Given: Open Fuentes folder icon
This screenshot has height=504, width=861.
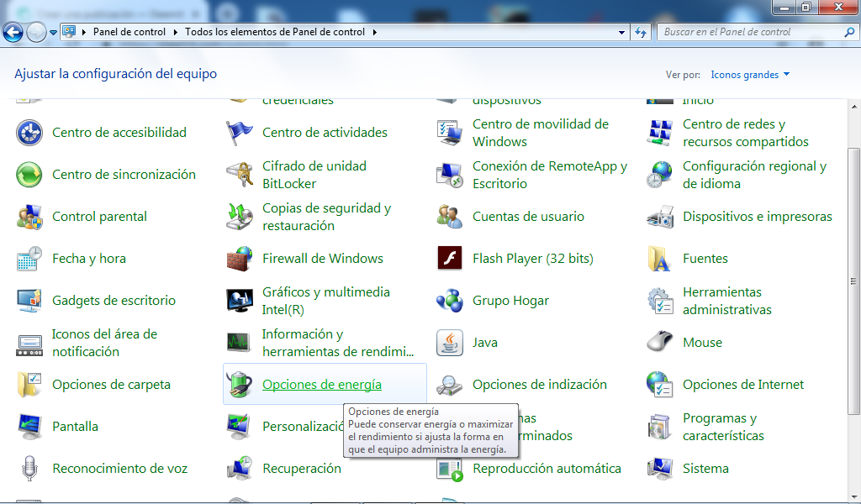Looking at the screenshot, I should coord(660,259).
